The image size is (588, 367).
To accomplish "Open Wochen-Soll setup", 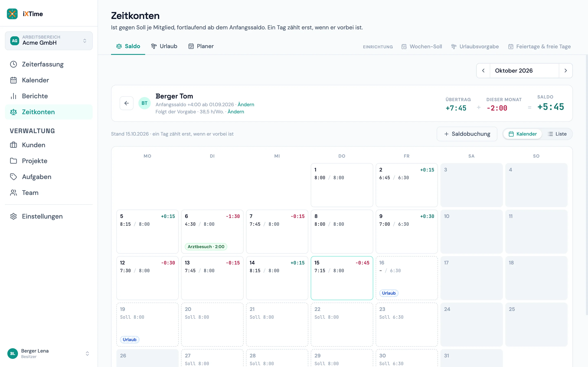I will pyautogui.click(x=422, y=47).
